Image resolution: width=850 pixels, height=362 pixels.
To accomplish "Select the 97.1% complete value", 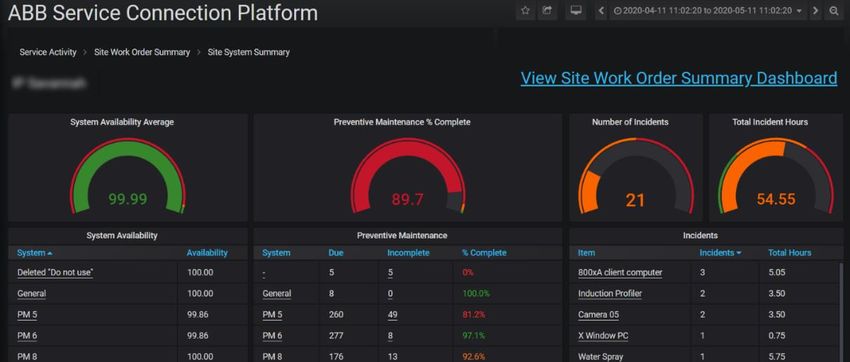I will click(474, 336).
